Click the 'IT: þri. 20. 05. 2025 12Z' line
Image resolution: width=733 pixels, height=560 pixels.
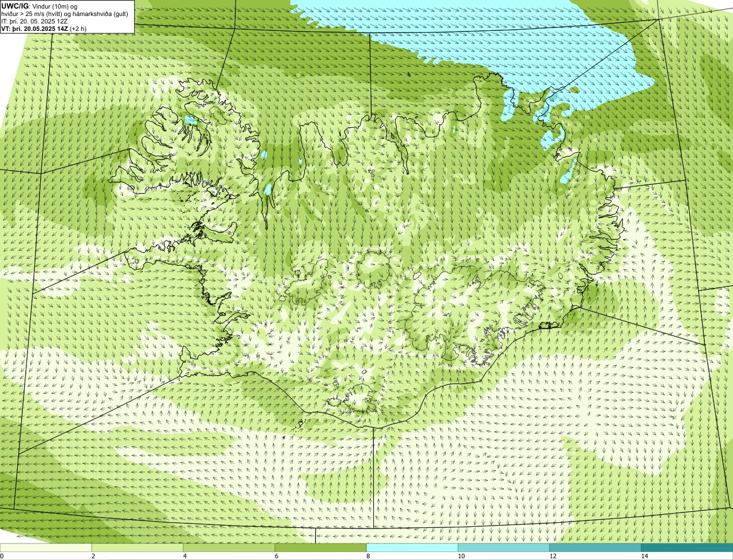coord(34,21)
